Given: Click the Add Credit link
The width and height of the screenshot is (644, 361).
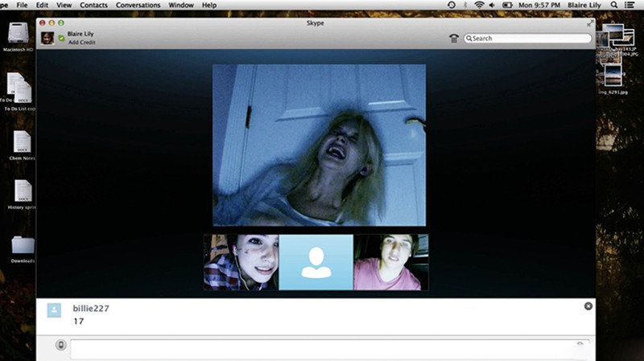Looking at the screenshot, I should coord(82,43).
